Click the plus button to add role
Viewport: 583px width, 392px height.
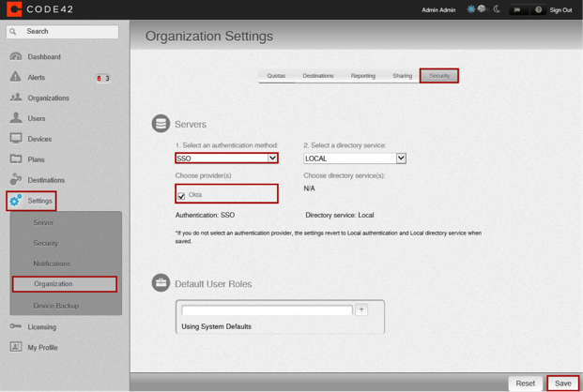coord(361,309)
